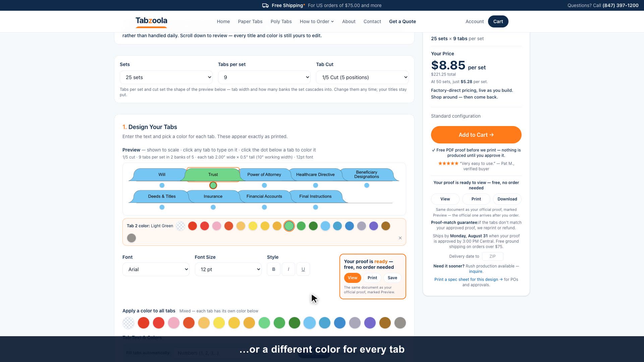The image size is (644, 362).
Task: Click View in the sidebar proof section
Action: (x=445, y=199)
